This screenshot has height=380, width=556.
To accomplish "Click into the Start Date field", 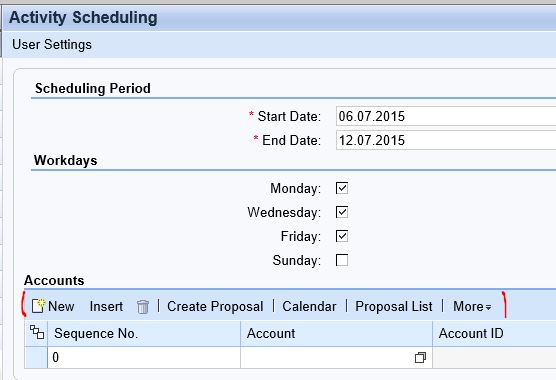I will [x=446, y=116].
